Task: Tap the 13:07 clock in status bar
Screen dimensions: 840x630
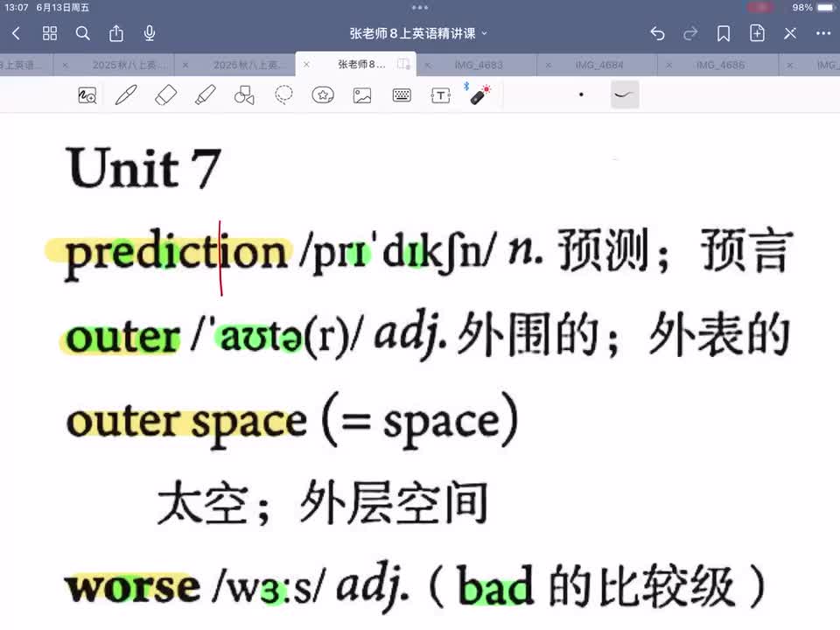Action: pos(16,8)
